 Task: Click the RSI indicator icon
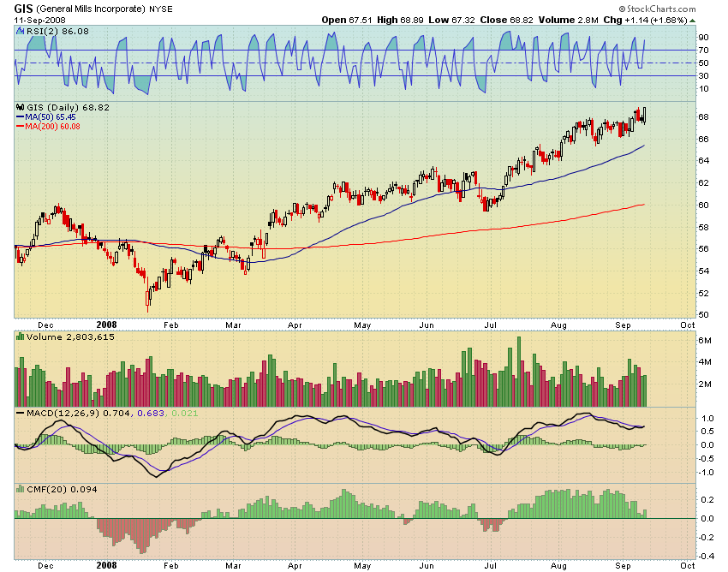tap(20, 31)
